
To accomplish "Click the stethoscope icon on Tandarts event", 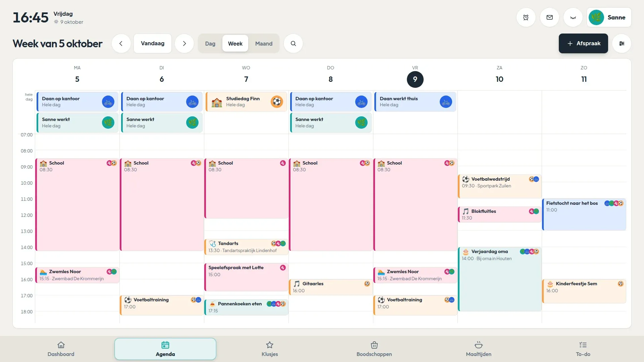I will coord(212,244).
